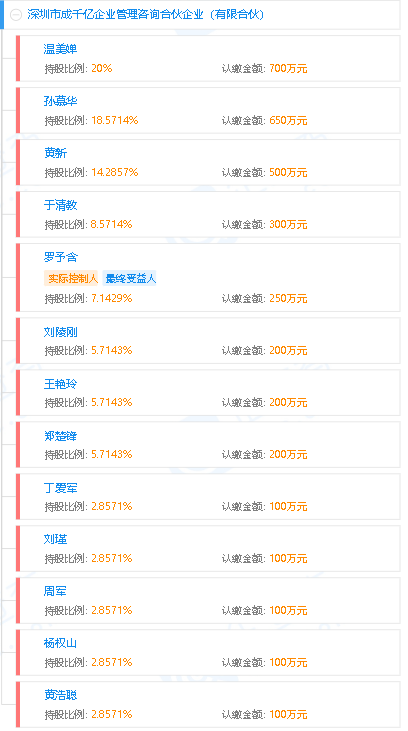Select shareholder 丁爱军
Viewport: 408px width, 731px height.
pyautogui.click(x=60, y=488)
